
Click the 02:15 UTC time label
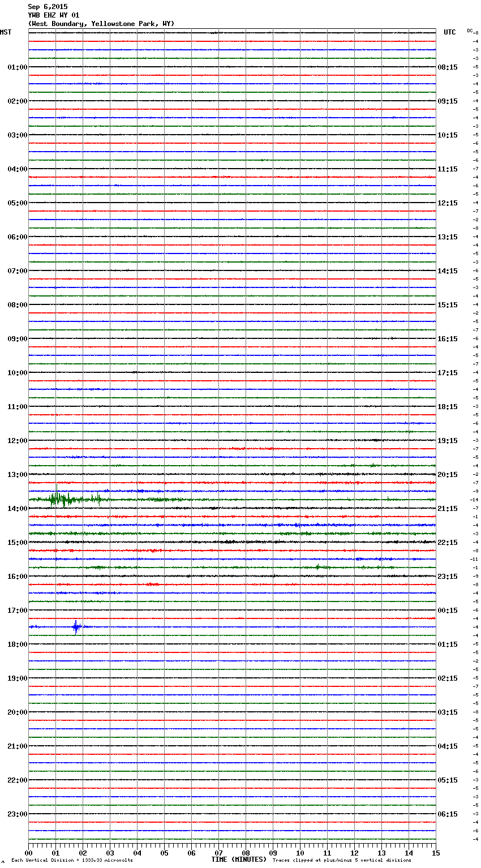(x=448, y=678)
